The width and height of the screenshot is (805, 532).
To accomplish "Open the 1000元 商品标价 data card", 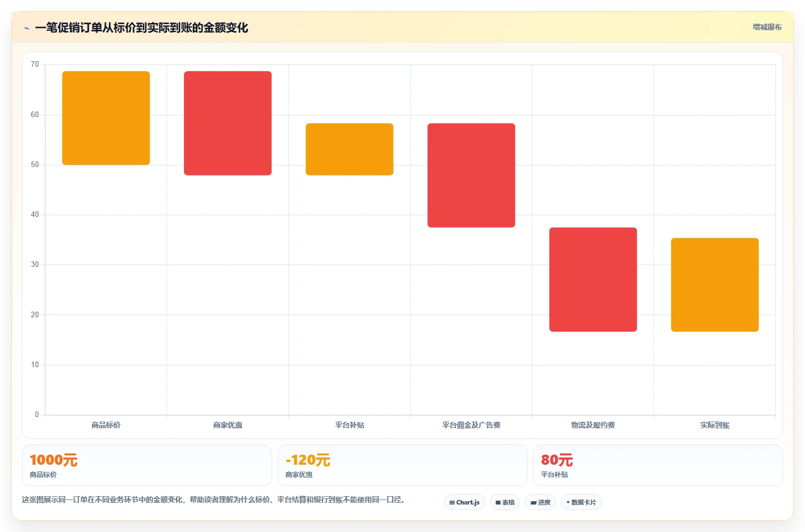I will click(147, 465).
